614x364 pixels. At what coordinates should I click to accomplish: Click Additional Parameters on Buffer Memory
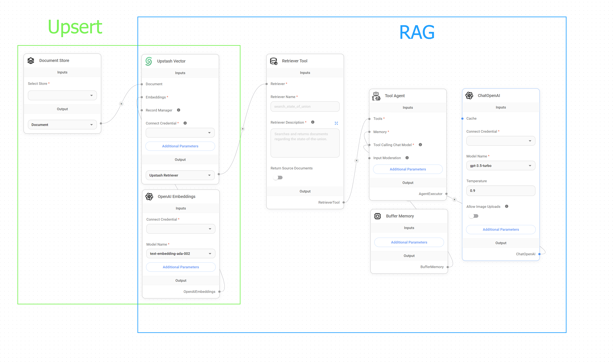(409, 242)
